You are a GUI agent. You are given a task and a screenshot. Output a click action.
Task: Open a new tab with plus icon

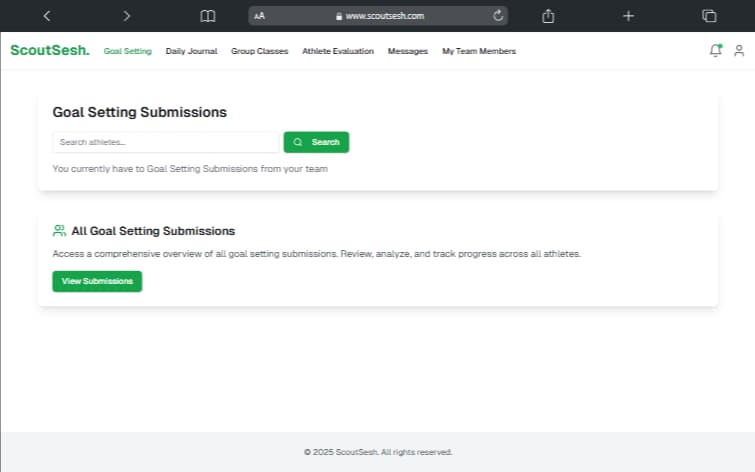tap(628, 16)
